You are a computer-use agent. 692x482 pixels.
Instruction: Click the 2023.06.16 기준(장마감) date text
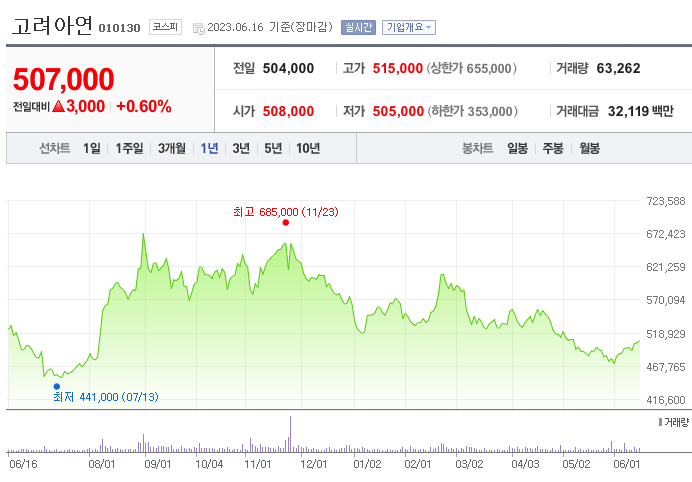[270, 27]
